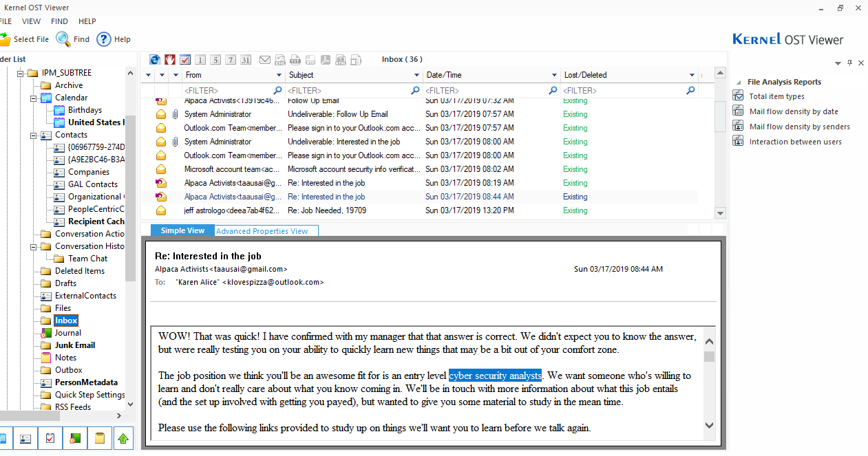Click the yellow notes icon at bottom
Screen dimensions: 868x456
(x=99, y=438)
